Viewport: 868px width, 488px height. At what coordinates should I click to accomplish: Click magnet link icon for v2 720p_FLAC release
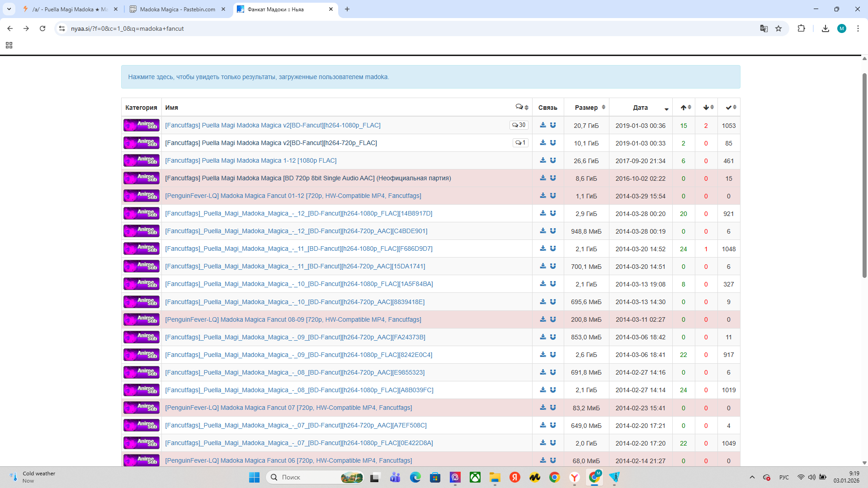point(553,143)
